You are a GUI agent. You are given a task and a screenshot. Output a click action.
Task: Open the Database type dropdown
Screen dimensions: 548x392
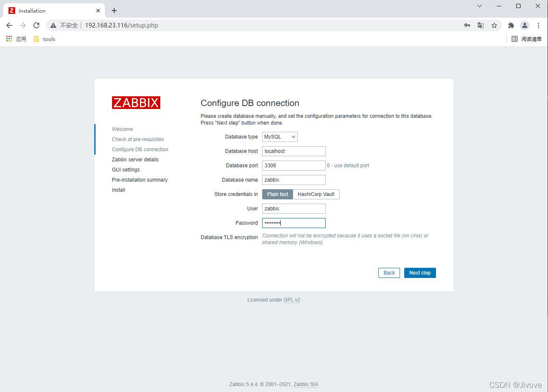pyautogui.click(x=280, y=137)
